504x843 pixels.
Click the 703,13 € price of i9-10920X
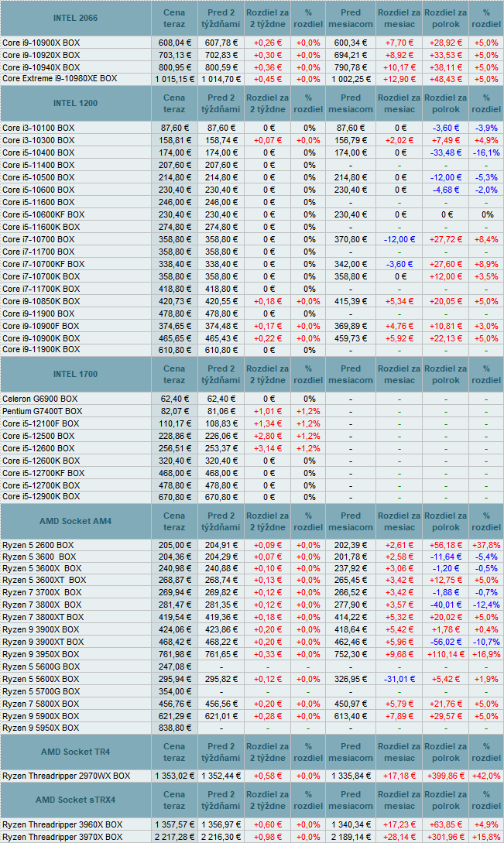coord(175,55)
